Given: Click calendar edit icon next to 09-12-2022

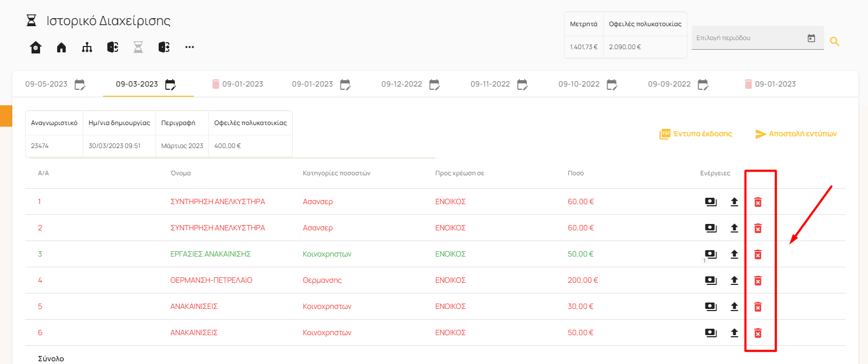Looking at the screenshot, I should [434, 84].
